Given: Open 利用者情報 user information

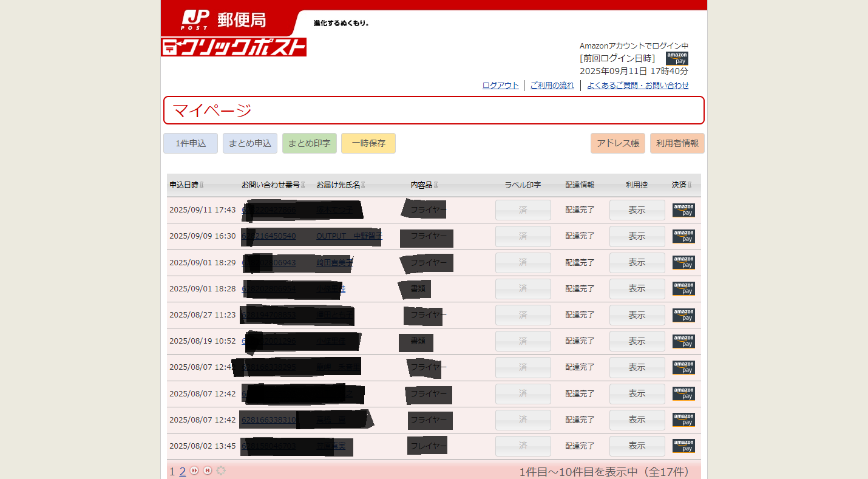Looking at the screenshot, I should [x=677, y=143].
